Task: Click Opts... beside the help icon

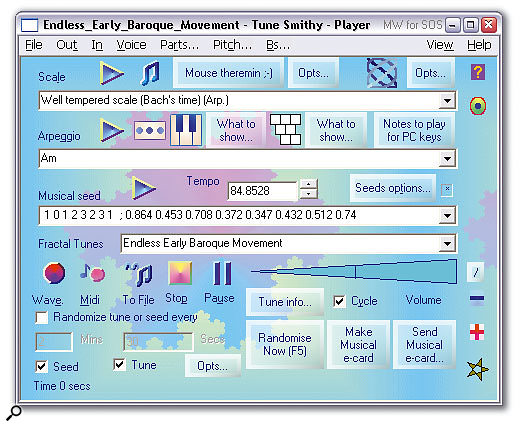Action: (430, 73)
